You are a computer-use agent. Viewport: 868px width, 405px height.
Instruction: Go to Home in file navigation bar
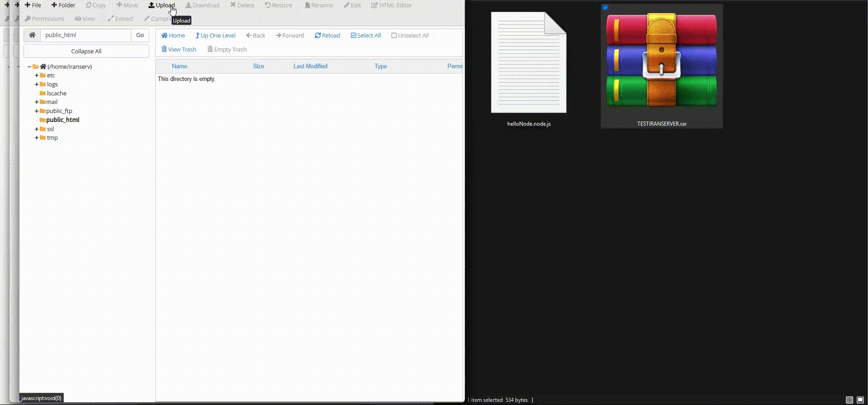173,36
